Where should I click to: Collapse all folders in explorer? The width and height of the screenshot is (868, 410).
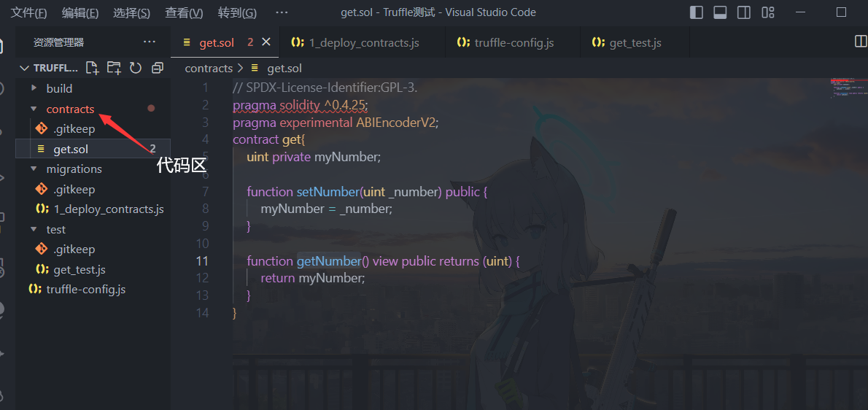158,68
